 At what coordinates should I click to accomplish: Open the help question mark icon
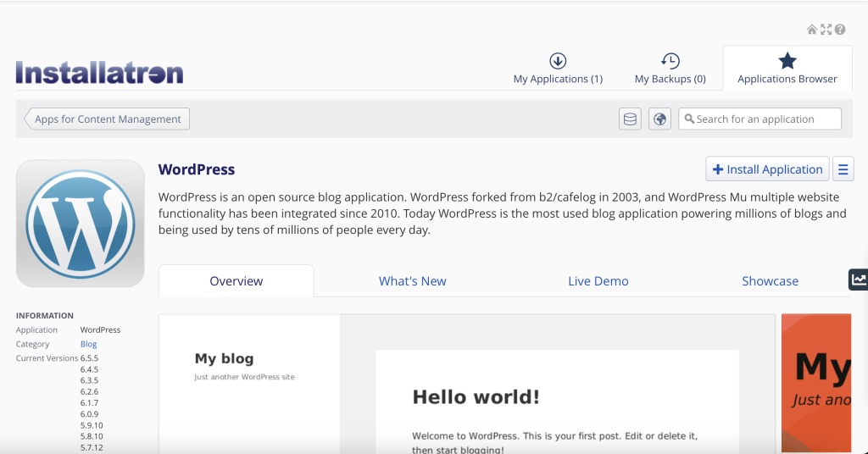pos(840,30)
